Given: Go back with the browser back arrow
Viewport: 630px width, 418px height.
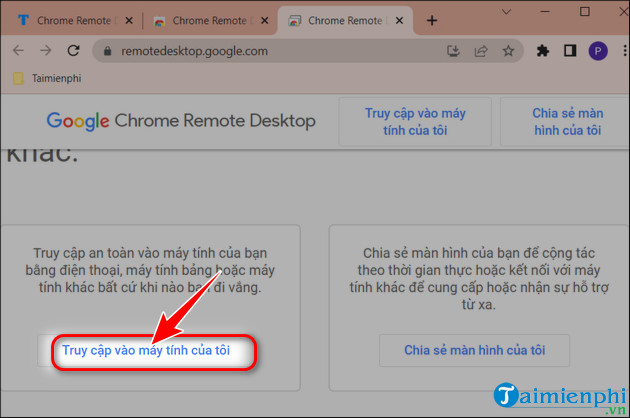Looking at the screenshot, I should (18, 51).
